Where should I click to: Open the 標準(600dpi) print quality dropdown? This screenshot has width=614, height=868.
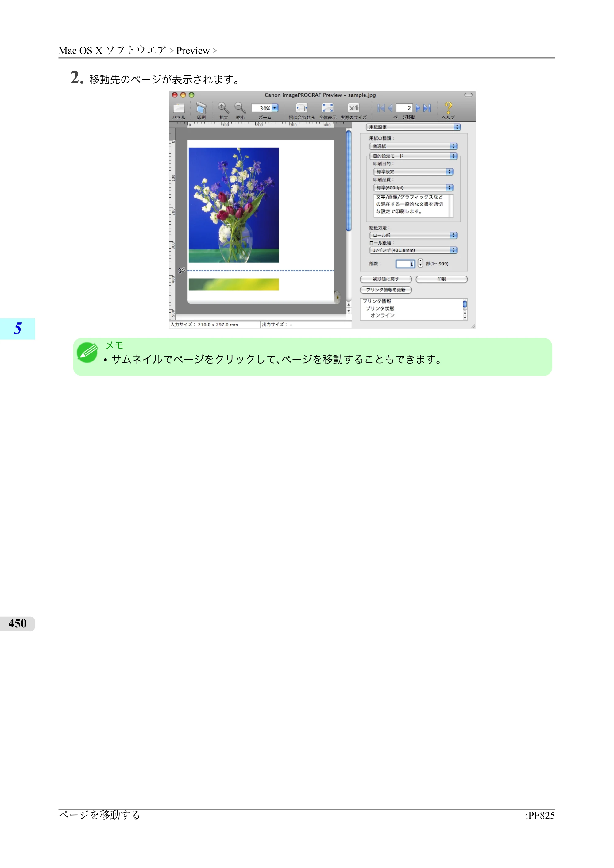click(413, 187)
